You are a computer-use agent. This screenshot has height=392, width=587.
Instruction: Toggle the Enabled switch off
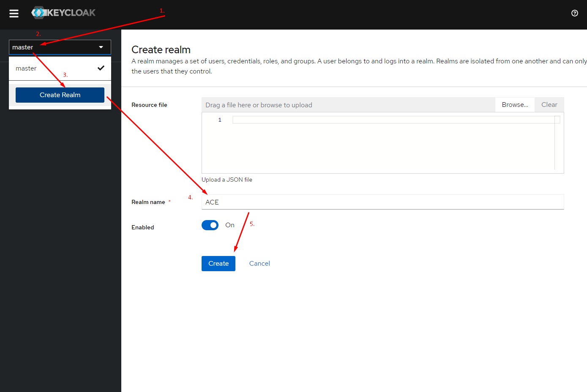pos(210,225)
